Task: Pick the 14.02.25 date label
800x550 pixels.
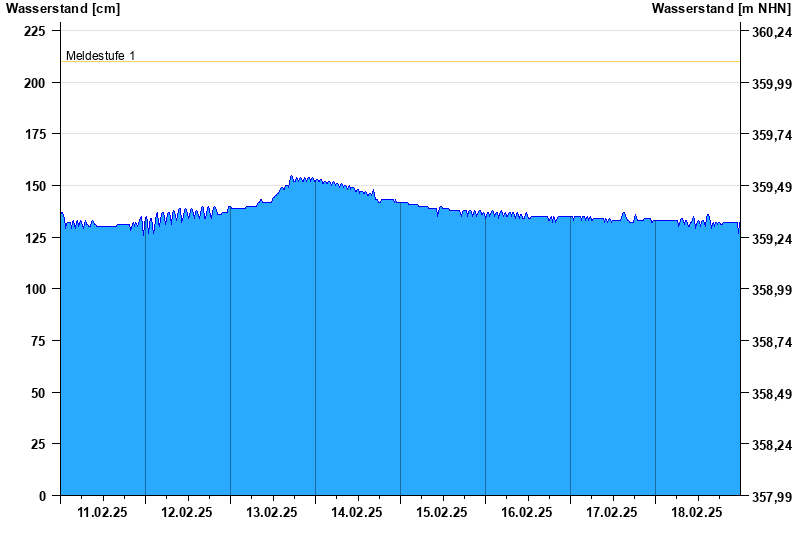Action: click(357, 512)
